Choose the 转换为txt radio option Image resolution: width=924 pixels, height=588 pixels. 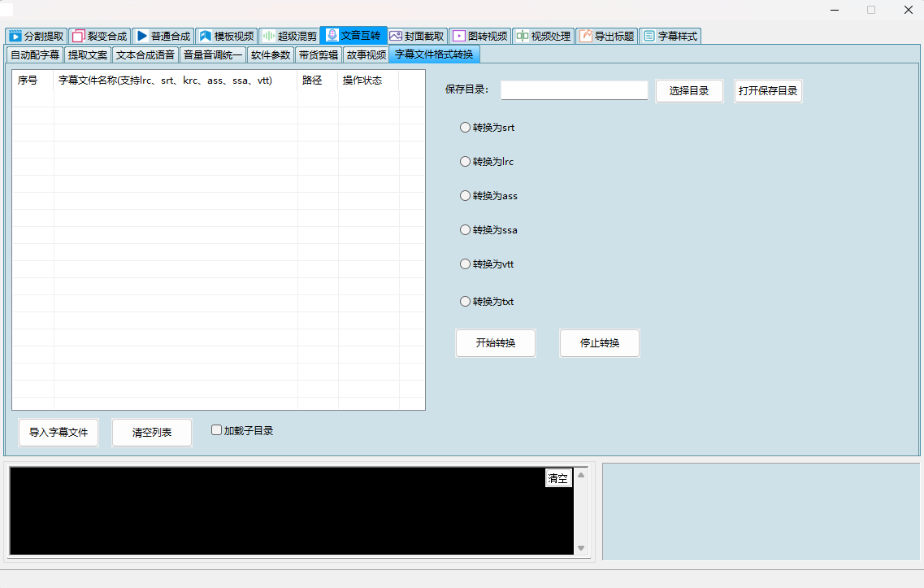coord(466,302)
